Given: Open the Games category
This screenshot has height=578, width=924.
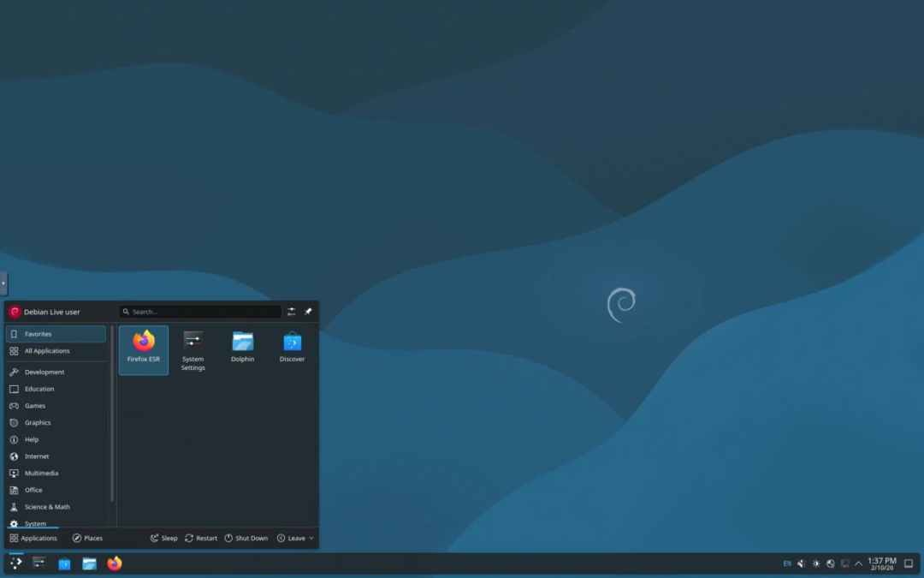Looking at the screenshot, I should (x=56, y=406).
